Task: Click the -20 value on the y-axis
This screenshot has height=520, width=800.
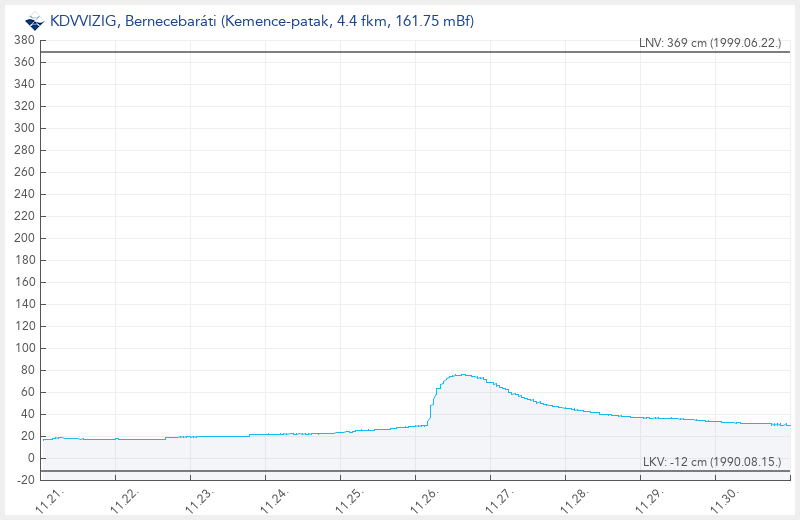Action: tap(24, 480)
